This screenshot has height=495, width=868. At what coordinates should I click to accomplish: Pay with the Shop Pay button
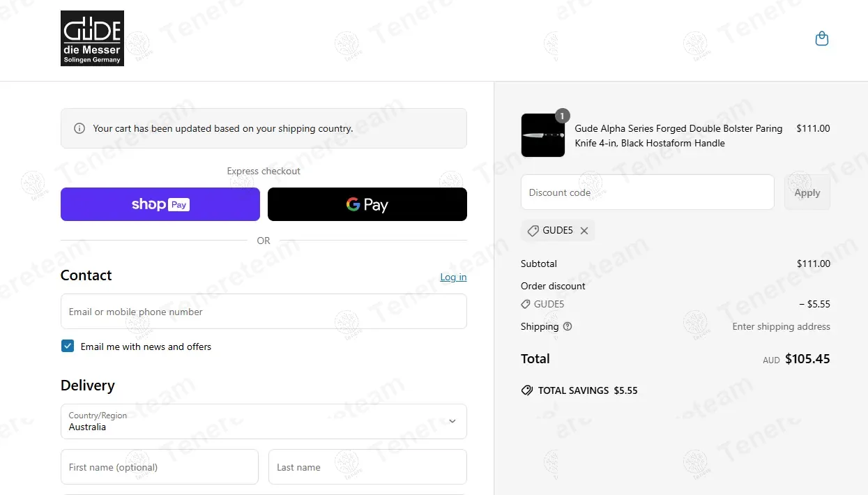(160, 204)
